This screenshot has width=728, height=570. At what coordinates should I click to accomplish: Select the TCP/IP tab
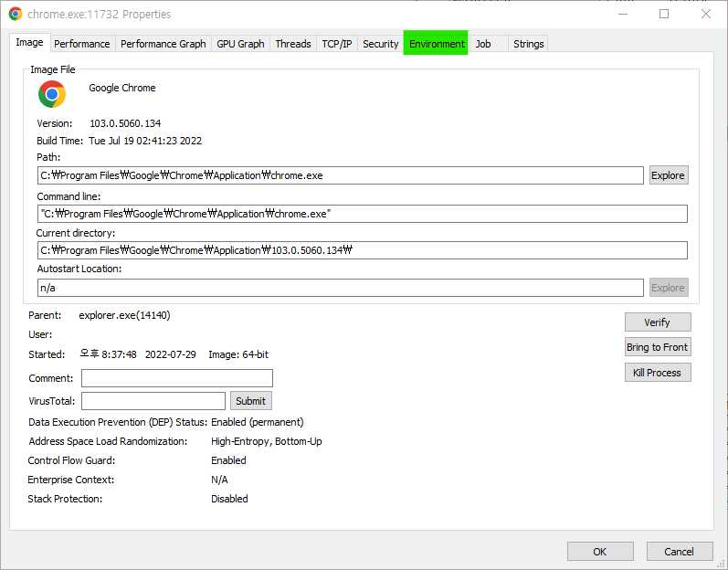pyautogui.click(x=337, y=44)
